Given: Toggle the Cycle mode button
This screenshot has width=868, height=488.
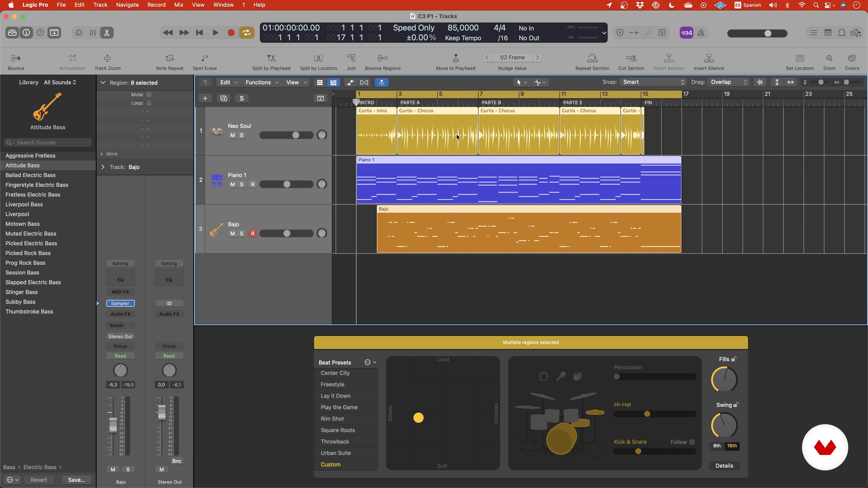Looking at the screenshot, I should click(x=247, y=33).
